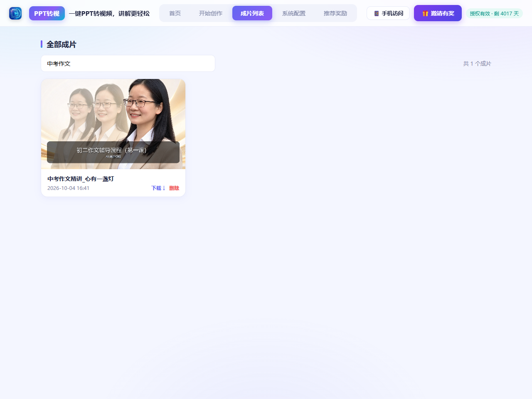Image resolution: width=532 pixels, height=399 pixels.
Task: Select the 成片列表 tab
Action: [x=252, y=13]
